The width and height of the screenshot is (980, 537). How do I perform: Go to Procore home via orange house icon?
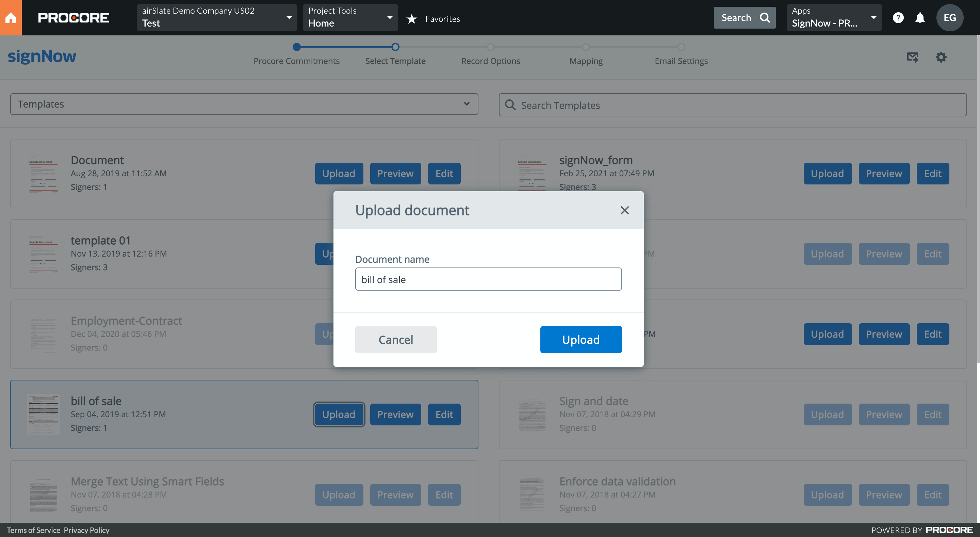coord(11,17)
